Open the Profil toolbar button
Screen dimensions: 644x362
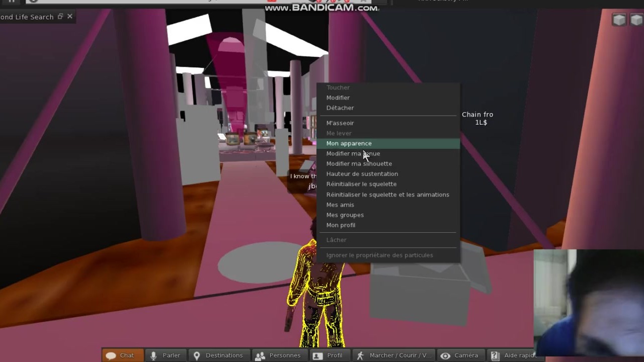tap(328, 355)
